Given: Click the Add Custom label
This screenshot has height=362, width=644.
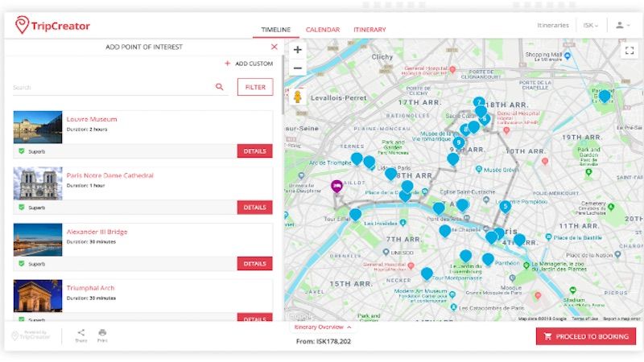Looking at the screenshot, I should (254, 64).
